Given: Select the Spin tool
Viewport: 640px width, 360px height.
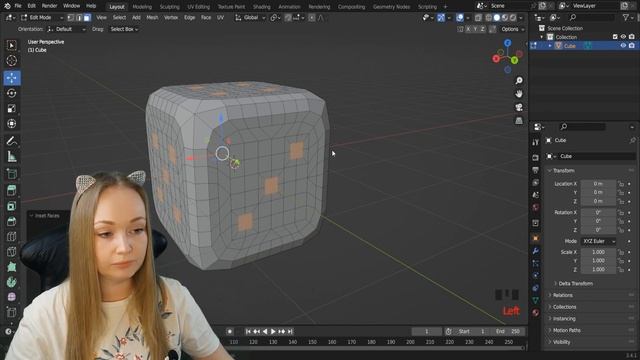Looking at the screenshot, I should point(11,282).
